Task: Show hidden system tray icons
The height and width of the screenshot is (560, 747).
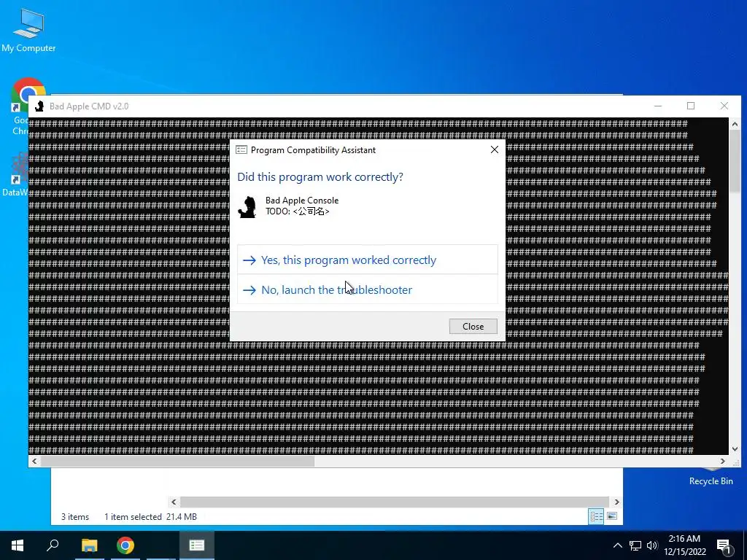Action: 617,545
